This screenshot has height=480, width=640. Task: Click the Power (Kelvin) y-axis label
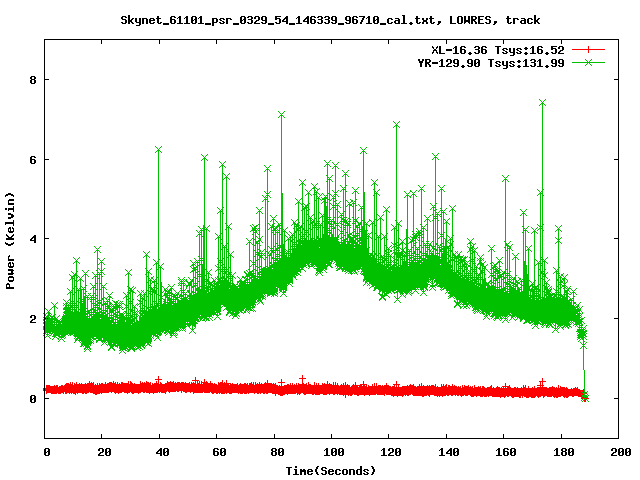[x=11, y=239]
